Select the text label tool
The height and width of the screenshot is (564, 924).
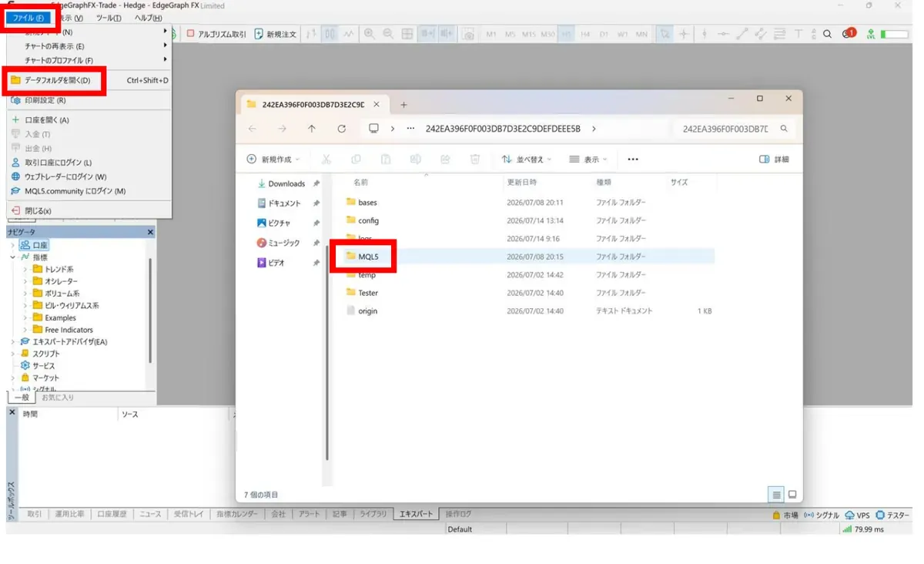(x=798, y=34)
